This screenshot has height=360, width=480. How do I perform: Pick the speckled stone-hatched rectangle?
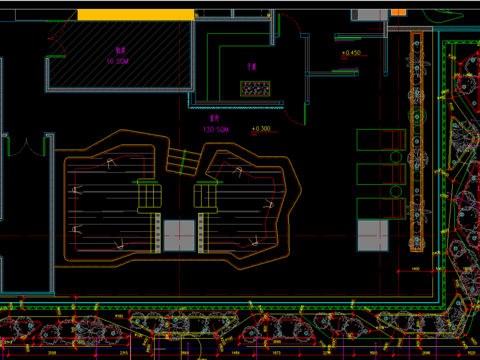(255, 89)
